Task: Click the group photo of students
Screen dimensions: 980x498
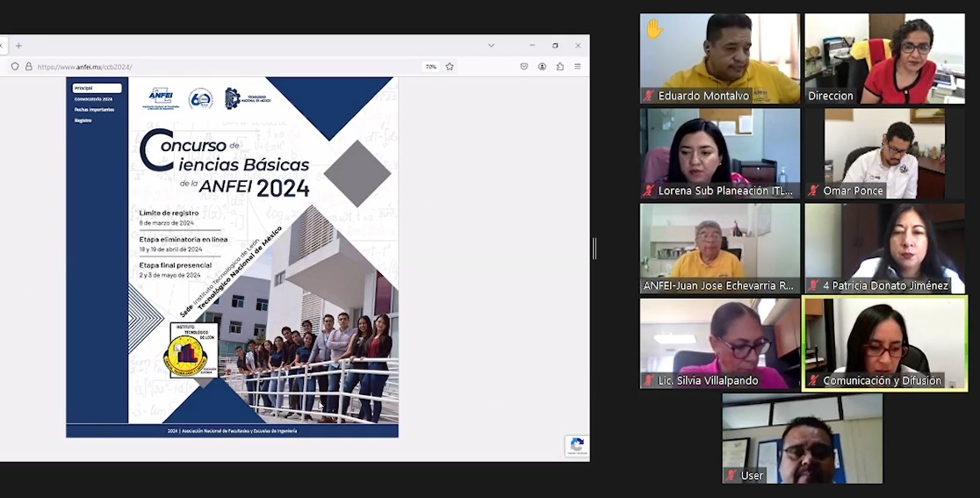Action: [313, 367]
